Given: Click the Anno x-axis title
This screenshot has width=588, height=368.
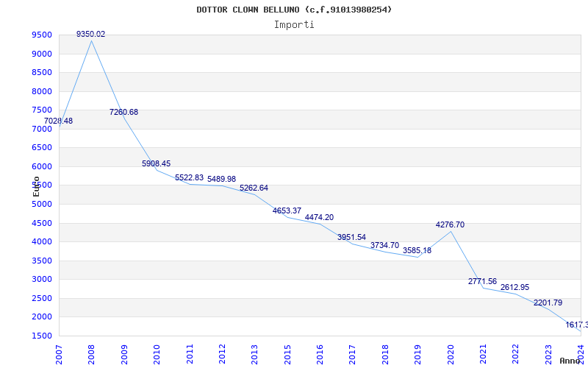Looking at the screenshot, I should [x=570, y=361].
